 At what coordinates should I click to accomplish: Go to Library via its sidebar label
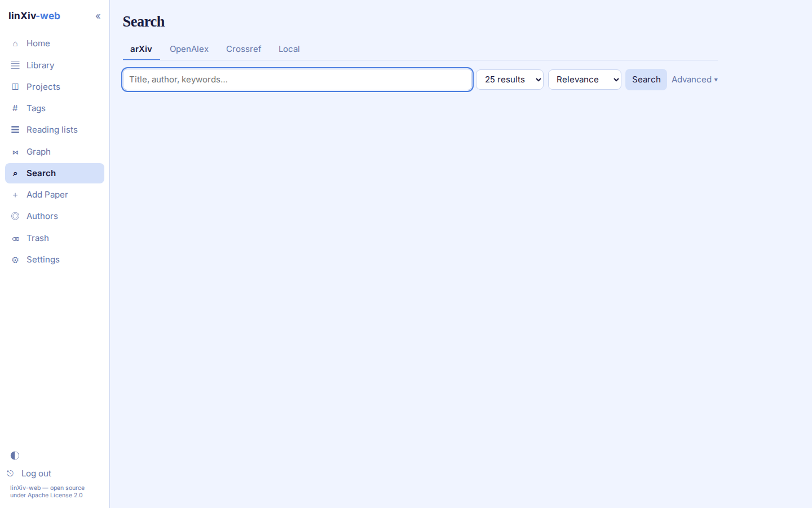pyautogui.click(x=41, y=65)
